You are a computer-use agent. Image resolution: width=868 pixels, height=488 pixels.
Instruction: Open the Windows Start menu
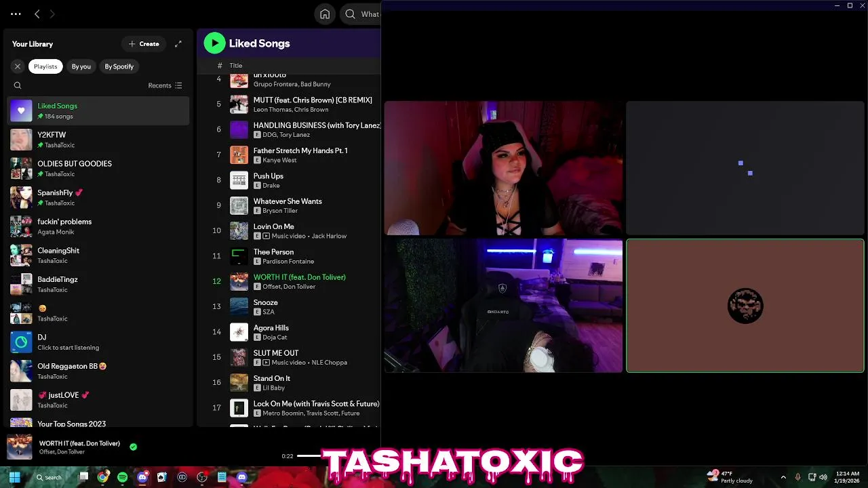tap(14, 477)
